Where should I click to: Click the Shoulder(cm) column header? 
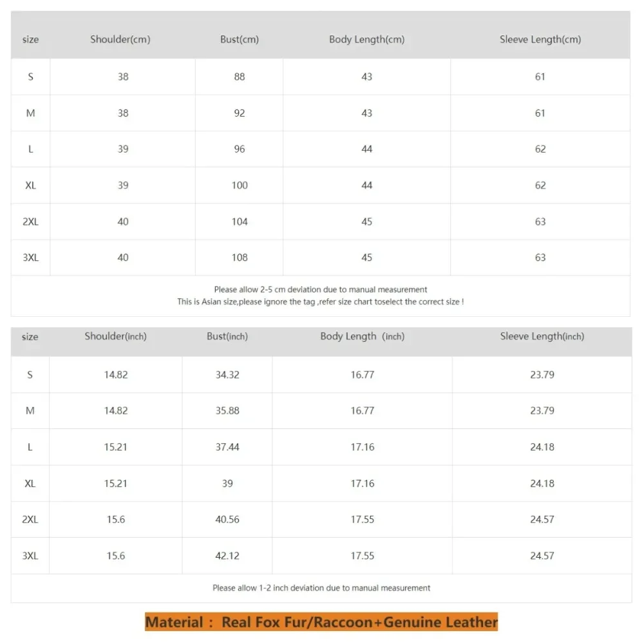(120, 39)
